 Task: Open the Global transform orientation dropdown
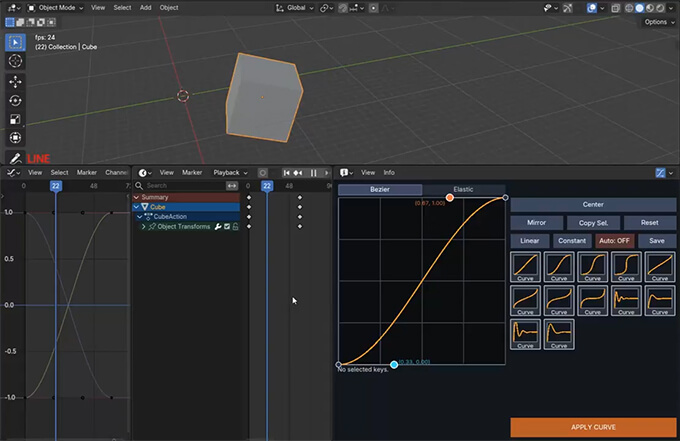tap(296, 7)
